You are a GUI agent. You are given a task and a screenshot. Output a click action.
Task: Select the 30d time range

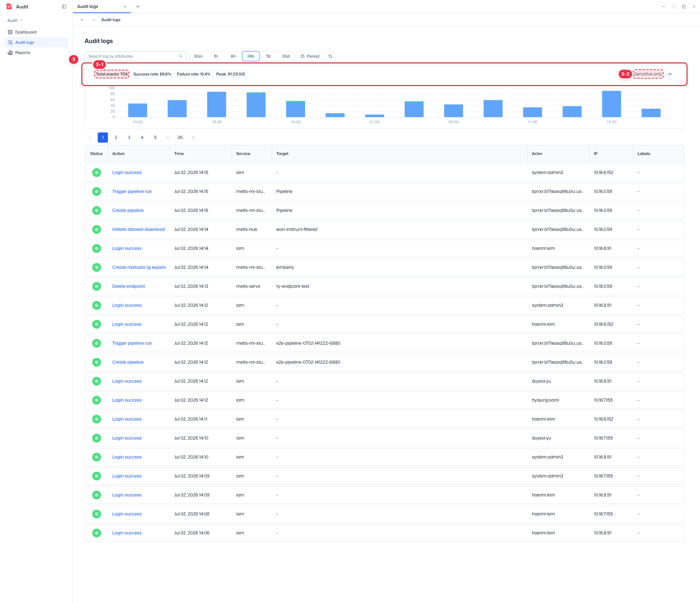[286, 56]
